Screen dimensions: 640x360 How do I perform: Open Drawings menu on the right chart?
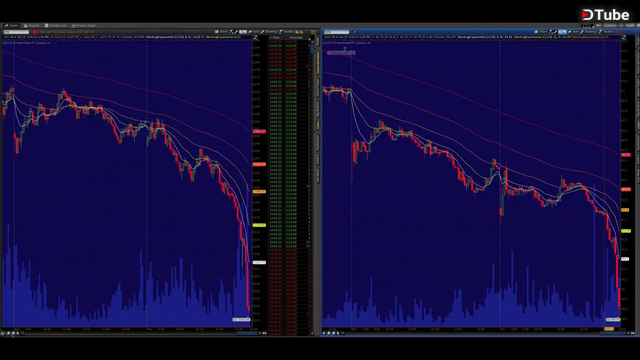pos(589,31)
